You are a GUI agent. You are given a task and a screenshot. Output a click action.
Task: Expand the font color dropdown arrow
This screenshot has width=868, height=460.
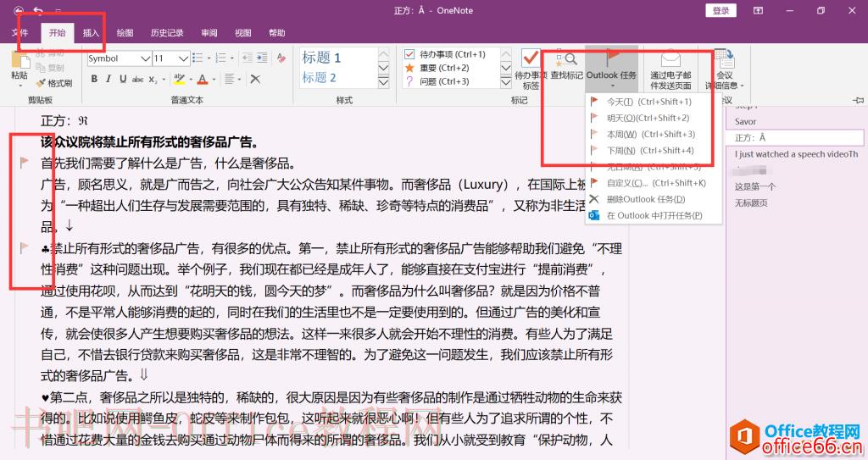click(x=214, y=79)
